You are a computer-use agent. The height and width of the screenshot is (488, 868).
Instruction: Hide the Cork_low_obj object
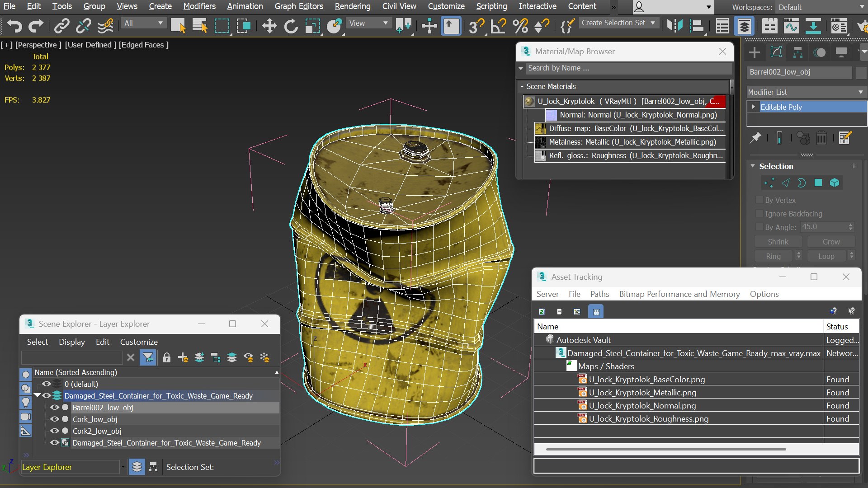pos(55,419)
